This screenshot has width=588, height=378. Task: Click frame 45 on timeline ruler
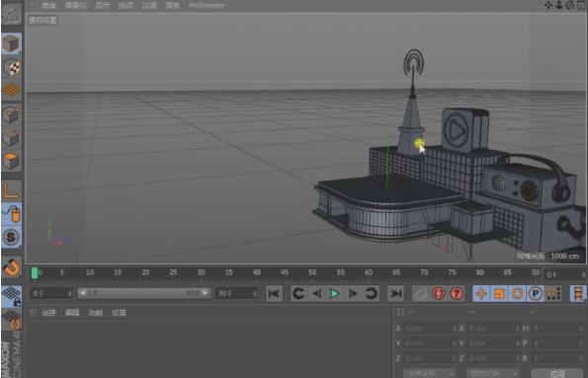pos(285,272)
